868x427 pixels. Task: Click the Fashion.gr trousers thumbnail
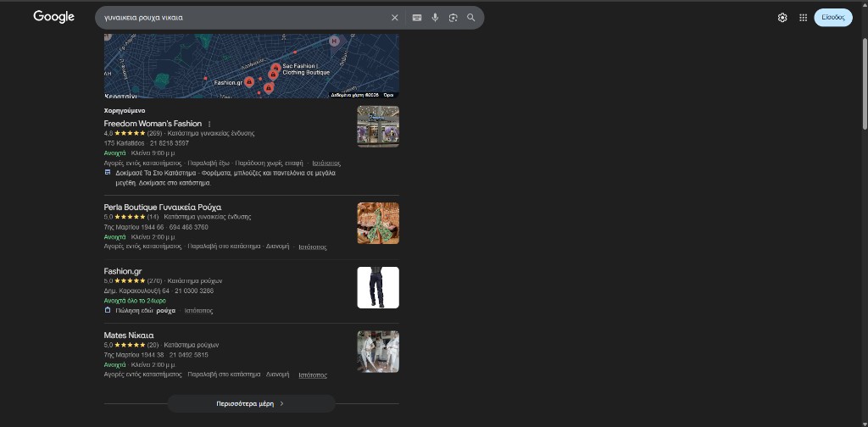click(378, 287)
